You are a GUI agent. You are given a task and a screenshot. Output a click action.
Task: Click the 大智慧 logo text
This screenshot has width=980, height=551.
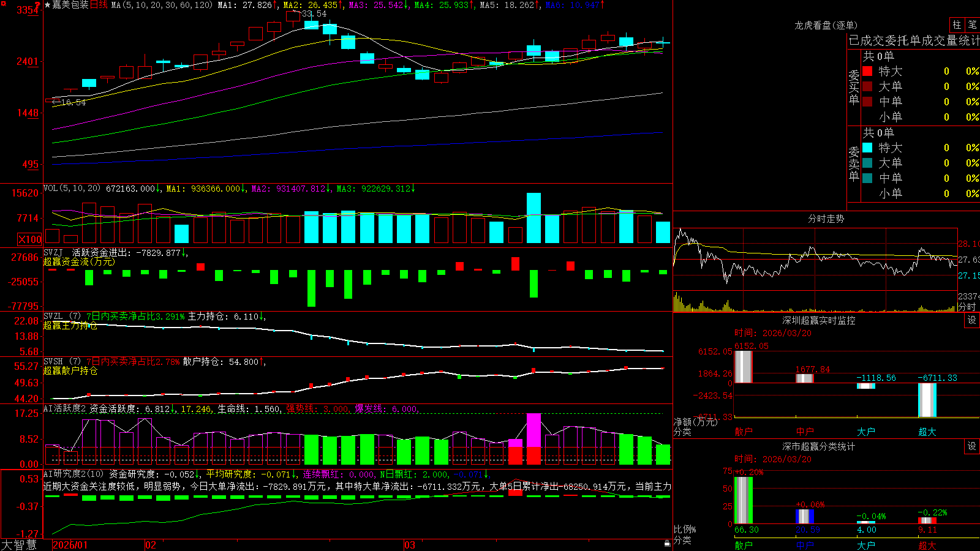(19, 545)
